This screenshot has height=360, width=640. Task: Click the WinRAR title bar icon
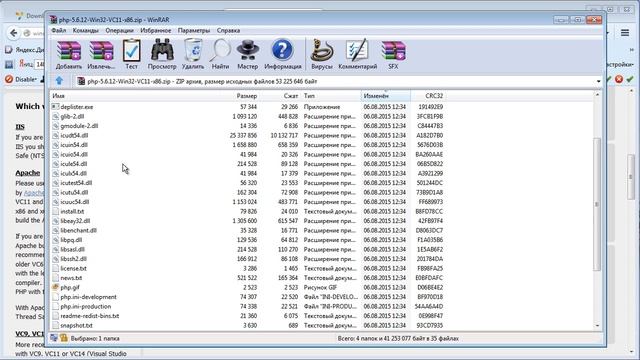53,20
